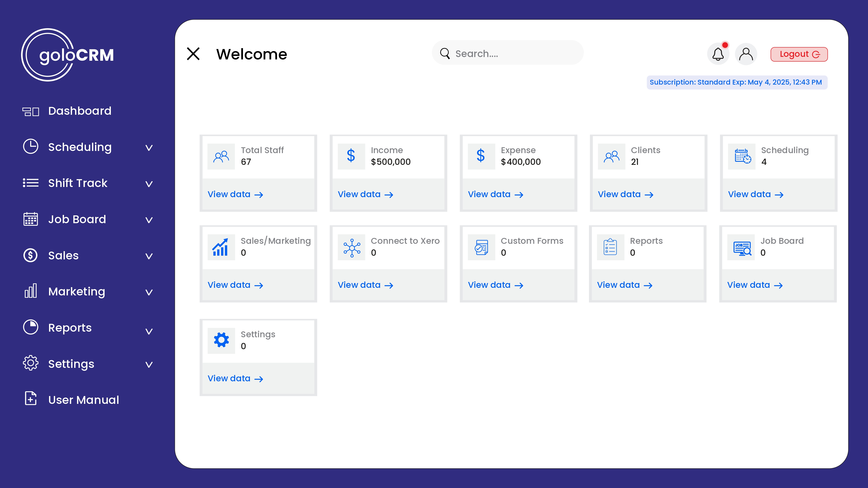
Task: Expand the sidebar Settings chevron
Action: coord(149,364)
